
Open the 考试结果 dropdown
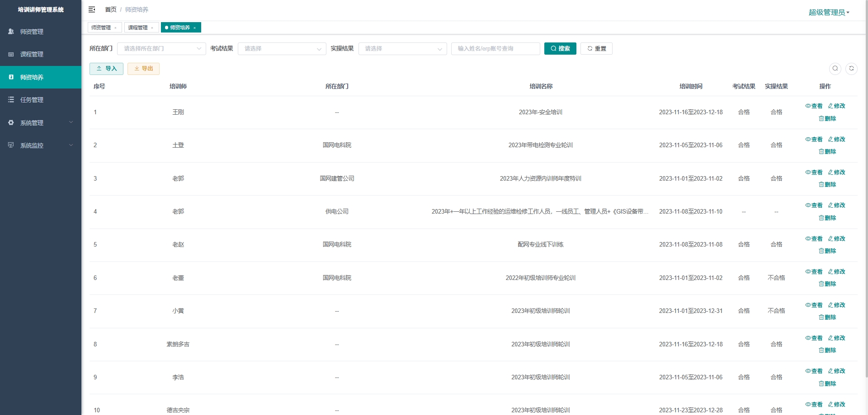[282, 49]
